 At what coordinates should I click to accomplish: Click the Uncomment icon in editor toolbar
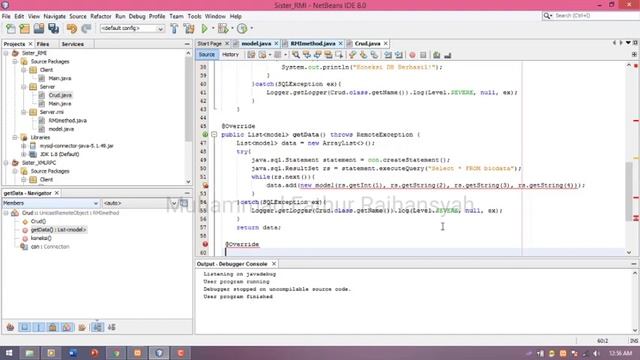(447, 55)
